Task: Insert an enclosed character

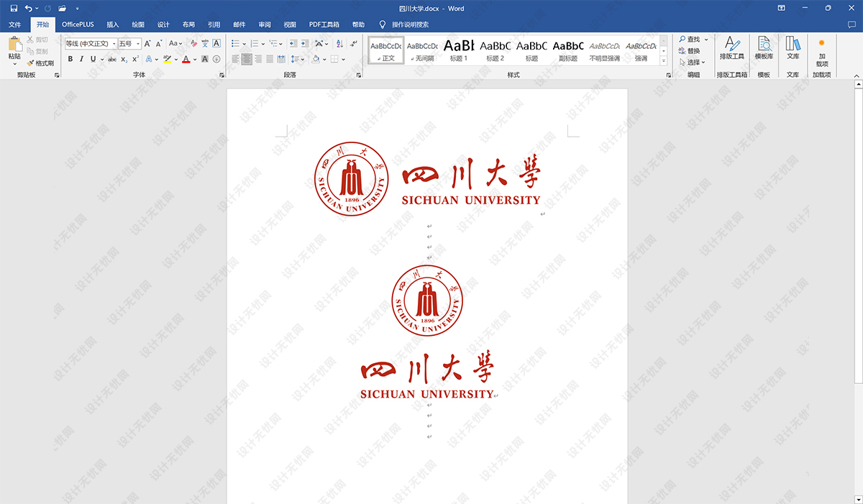Action: click(216, 59)
